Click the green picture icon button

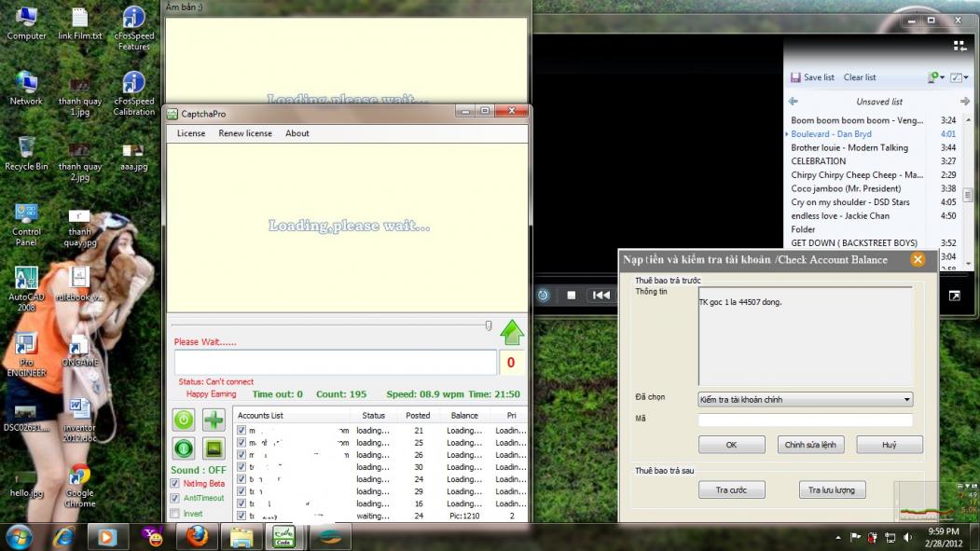coord(214,448)
